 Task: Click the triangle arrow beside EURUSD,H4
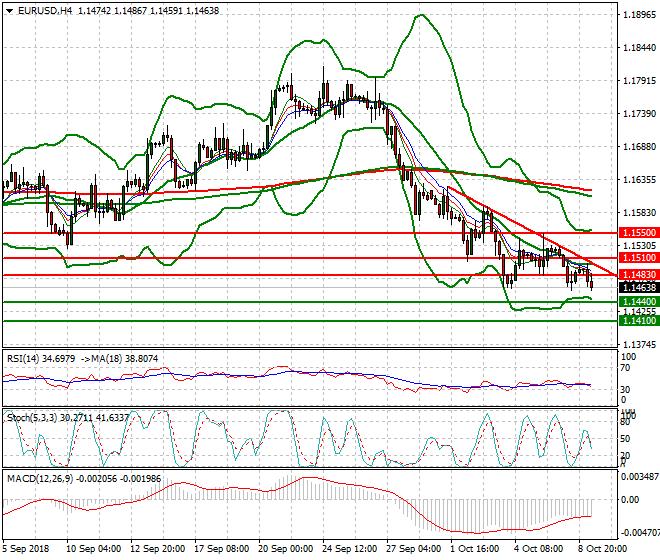pyautogui.click(x=10, y=11)
